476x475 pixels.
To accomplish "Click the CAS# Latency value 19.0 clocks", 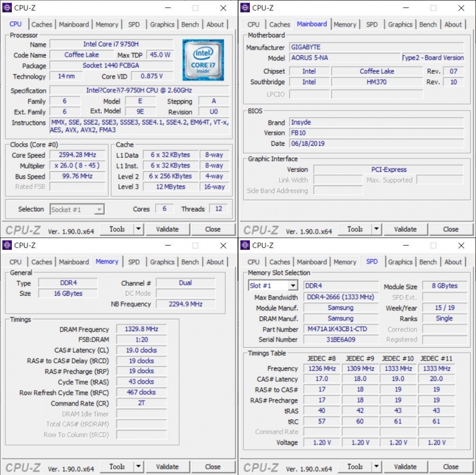I will (141, 350).
